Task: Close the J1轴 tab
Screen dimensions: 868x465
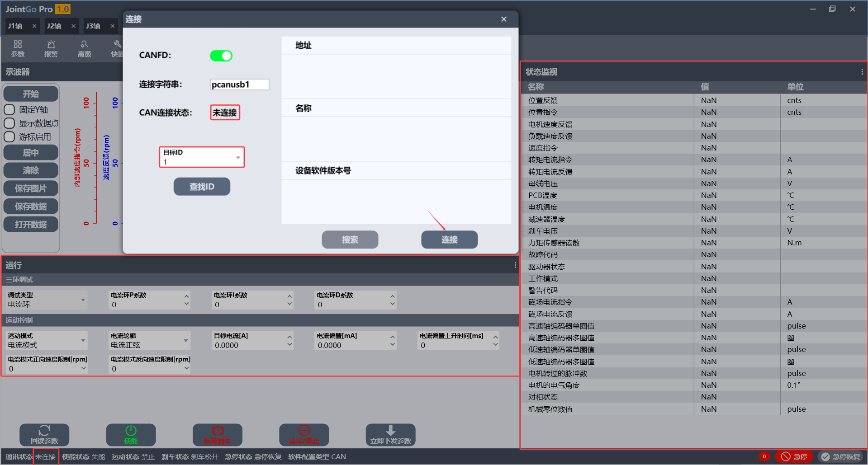Action: (x=34, y=26)
